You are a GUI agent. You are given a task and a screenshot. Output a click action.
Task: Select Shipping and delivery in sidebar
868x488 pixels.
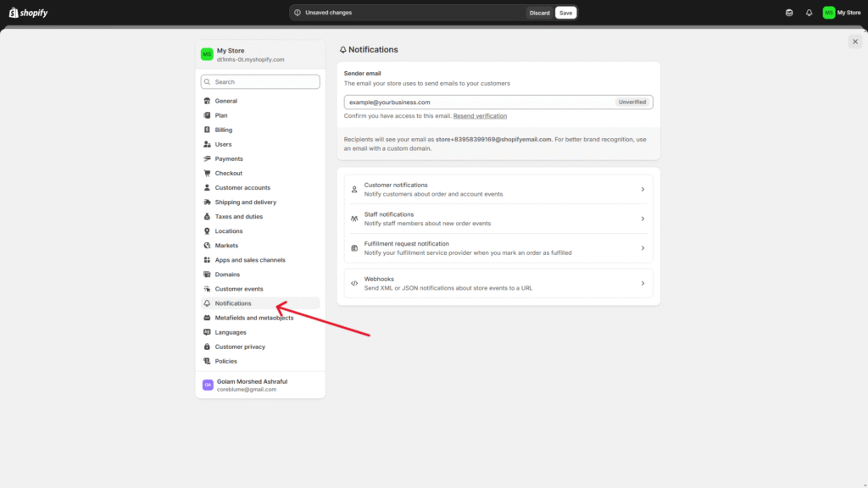245,202
